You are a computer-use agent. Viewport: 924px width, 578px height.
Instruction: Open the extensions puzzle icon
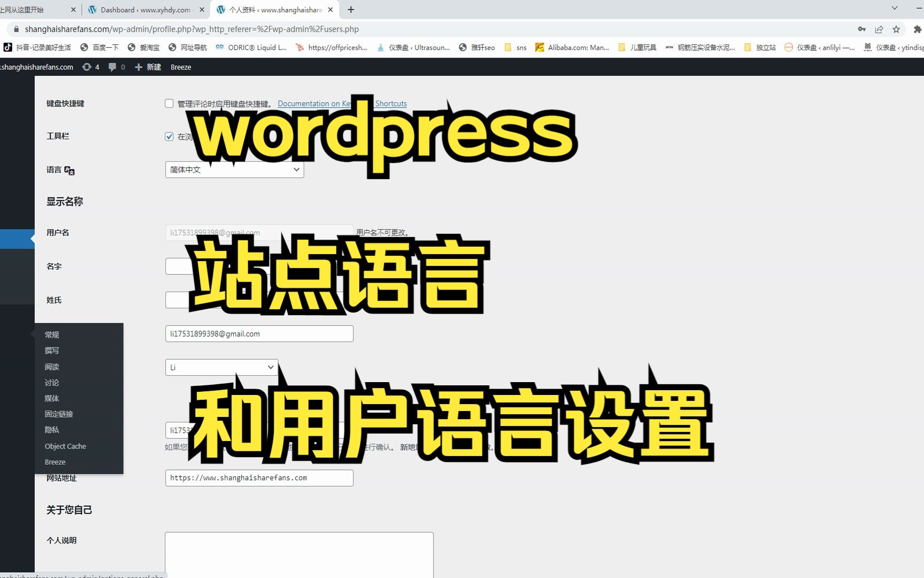coord(917,29)
